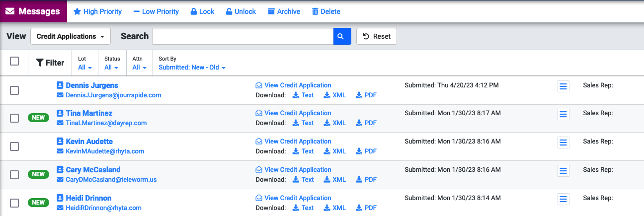Download Text file for Cary McCasland
The height and width of the screenshot is (216, 644).
(303, 180)
